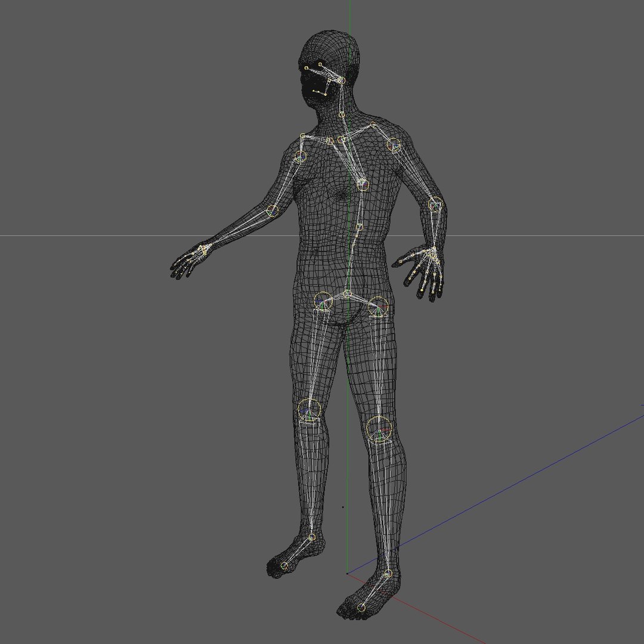The image size is (644, 644).
Task: Select the elbow joint of the lowered arm
Action: click(x=436, y=204)
